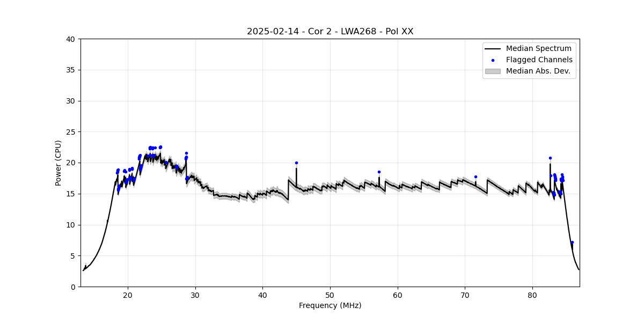Click the y-axis tick label 25
644x322 pixels.
[71, 132]
